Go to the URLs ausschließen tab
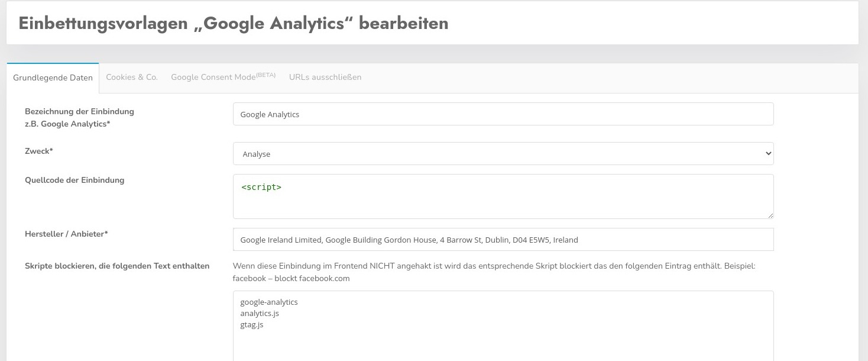 [325, 78]
